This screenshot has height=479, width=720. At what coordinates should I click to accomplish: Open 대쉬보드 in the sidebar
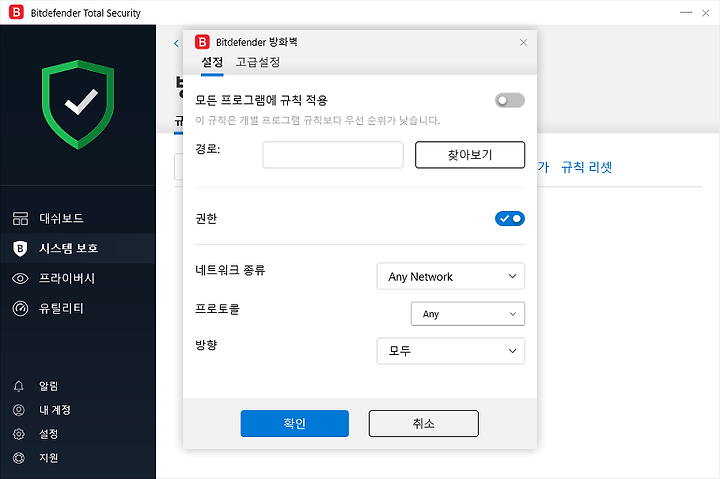[78, 219]
